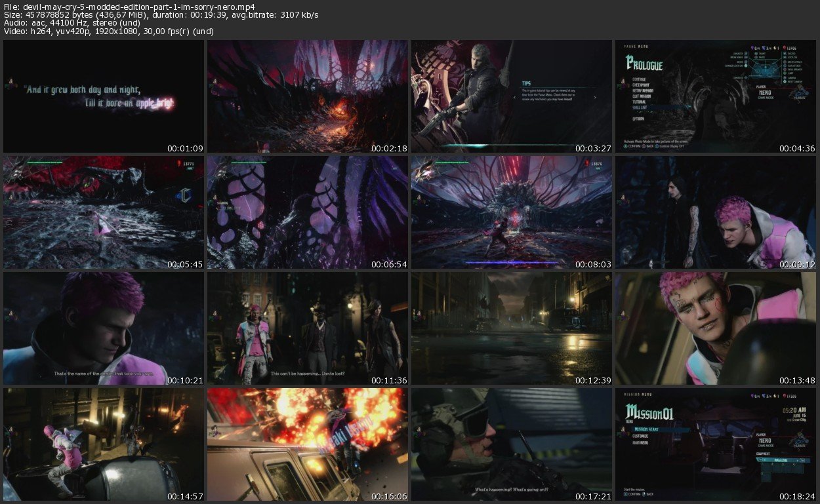Open the thumbnail at timestamp 00:01:09
The height and width of the screenshot is (504, 820).
tap(104, 96)
